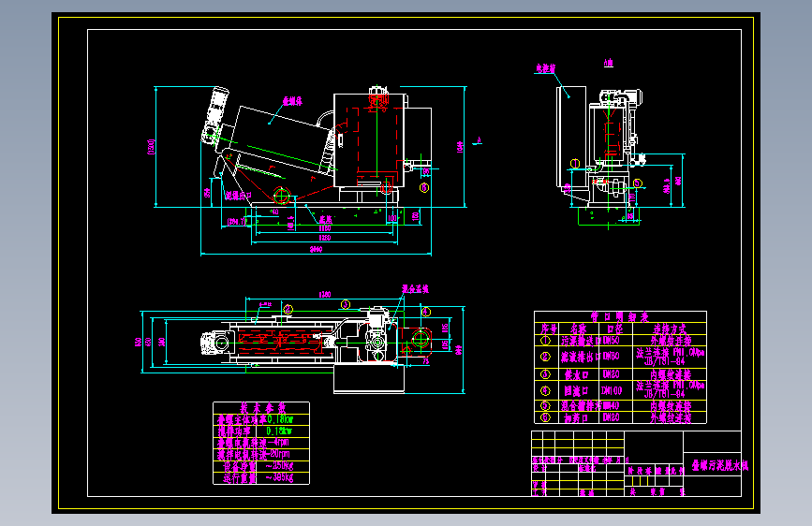Select the A向 view label

click(609, 63)
